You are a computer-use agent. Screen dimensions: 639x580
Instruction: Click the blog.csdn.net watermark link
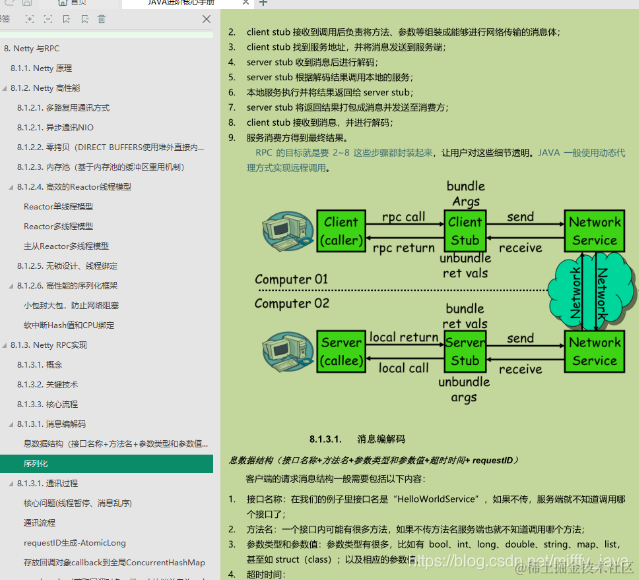pyautogui.click(x=518, y=561)
